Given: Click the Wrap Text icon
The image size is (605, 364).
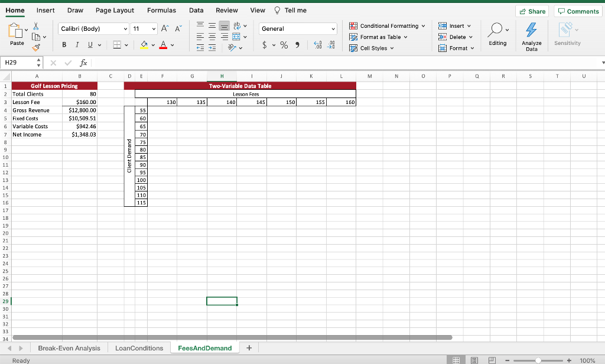Looking at the screenshot, I should [237, 25].
